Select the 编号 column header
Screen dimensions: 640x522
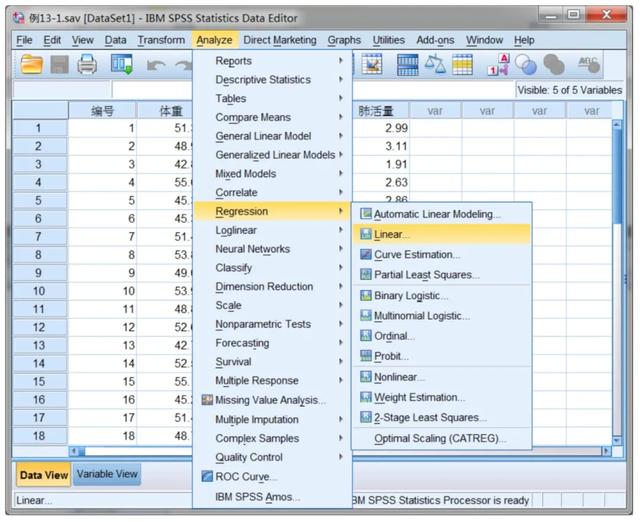tap(102, 111)
